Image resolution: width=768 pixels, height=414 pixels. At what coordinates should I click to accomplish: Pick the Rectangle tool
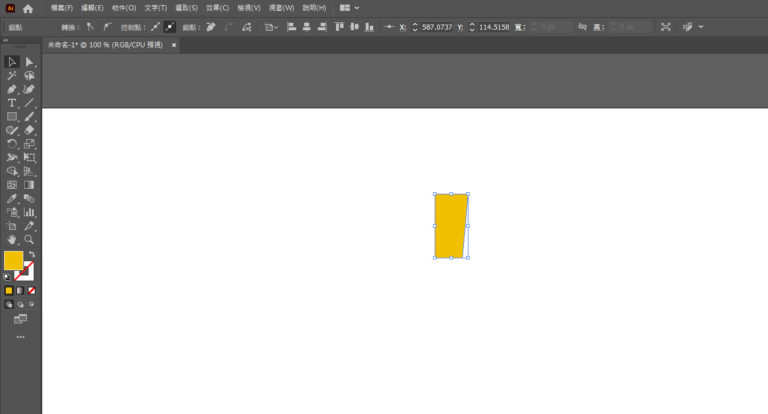click(x=12, y=117)
